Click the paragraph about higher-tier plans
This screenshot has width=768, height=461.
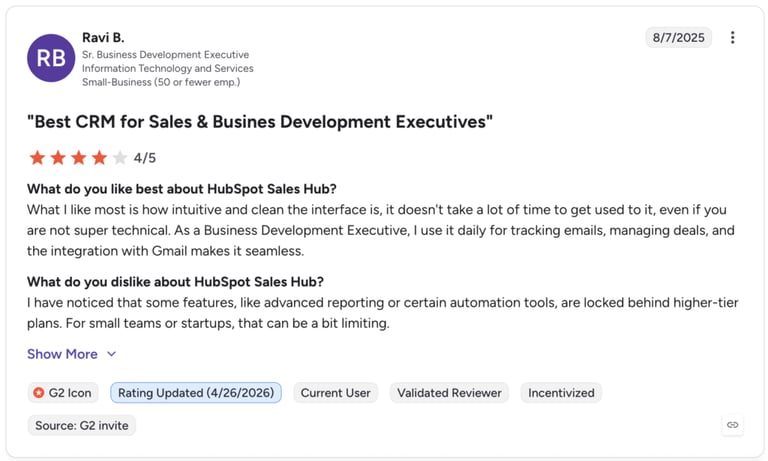(x=383, y=313)
